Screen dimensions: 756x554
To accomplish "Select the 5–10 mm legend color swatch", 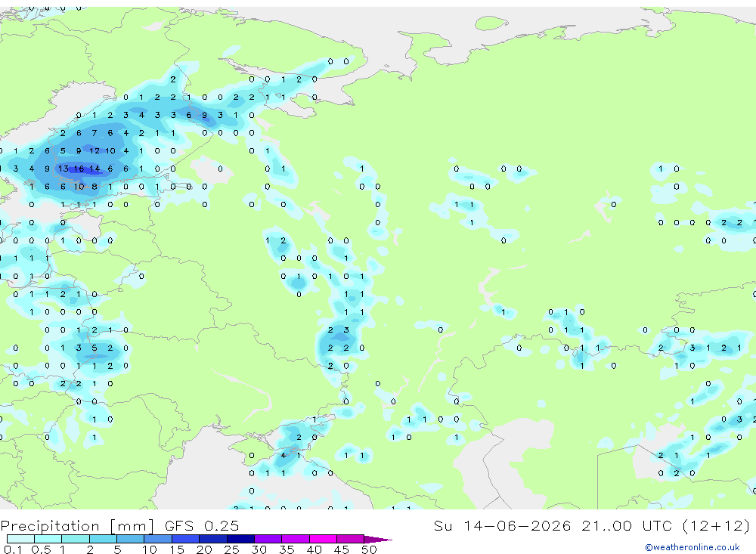I will (131, 539).
